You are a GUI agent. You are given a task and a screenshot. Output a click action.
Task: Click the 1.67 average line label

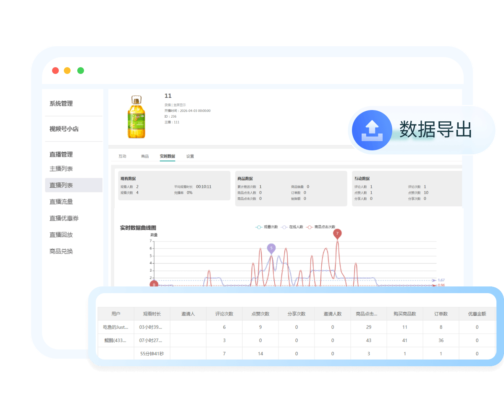pos(441,280)
